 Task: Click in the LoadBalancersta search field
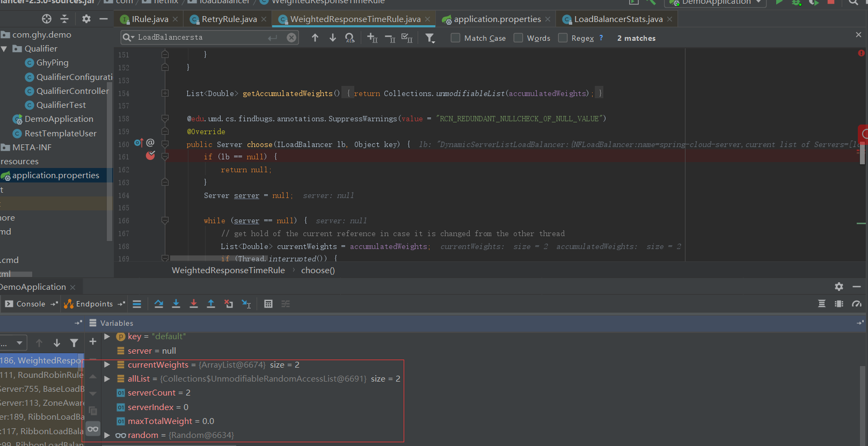[202, 38]
